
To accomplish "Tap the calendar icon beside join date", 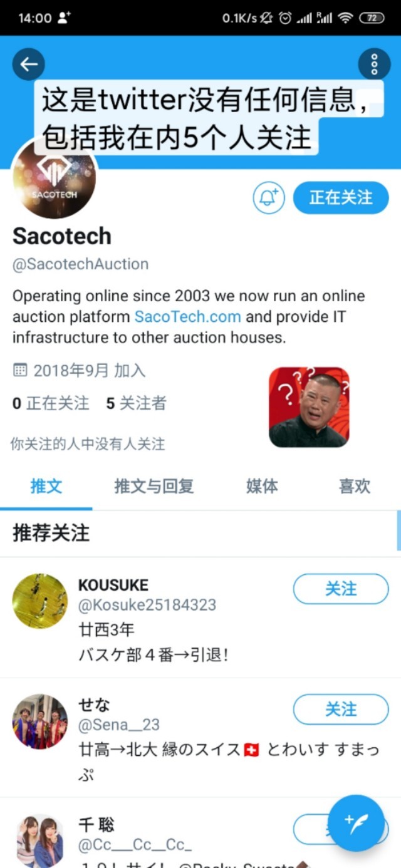I will (20, 370).
